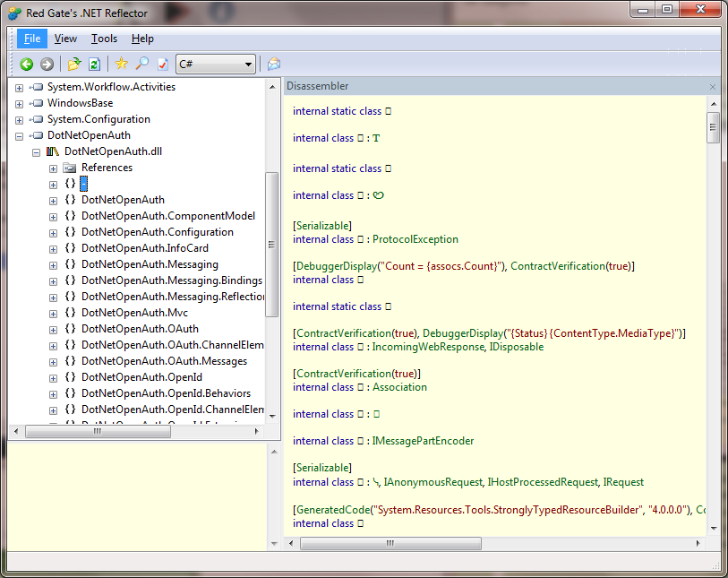Viewport: 728px width, 578px height.
Task: Select System.Workflow.Activities assembly
Action: point(111,87)
